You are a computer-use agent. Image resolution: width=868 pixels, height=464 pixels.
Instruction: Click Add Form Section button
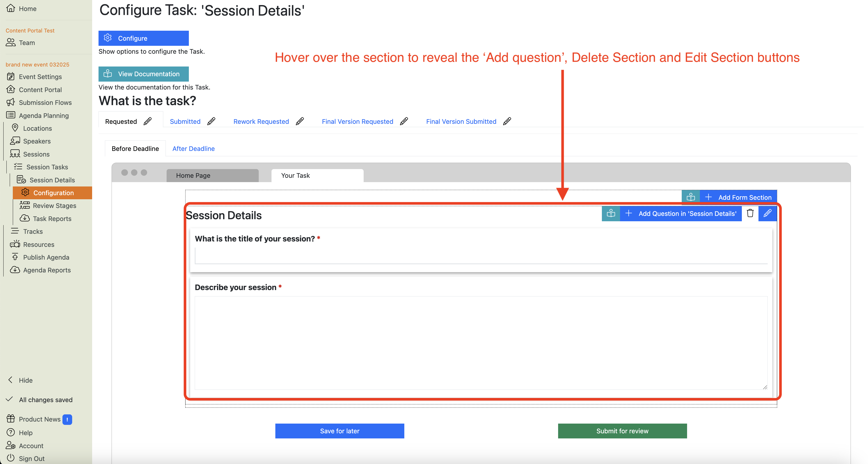click(x=738, y=197)
